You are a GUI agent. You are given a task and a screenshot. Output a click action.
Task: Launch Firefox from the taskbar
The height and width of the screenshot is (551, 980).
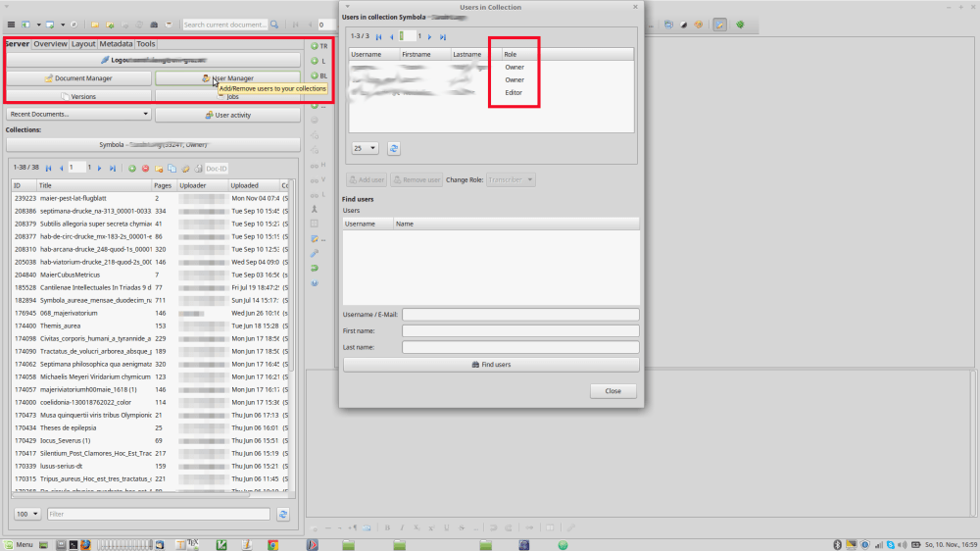[85, 545]
